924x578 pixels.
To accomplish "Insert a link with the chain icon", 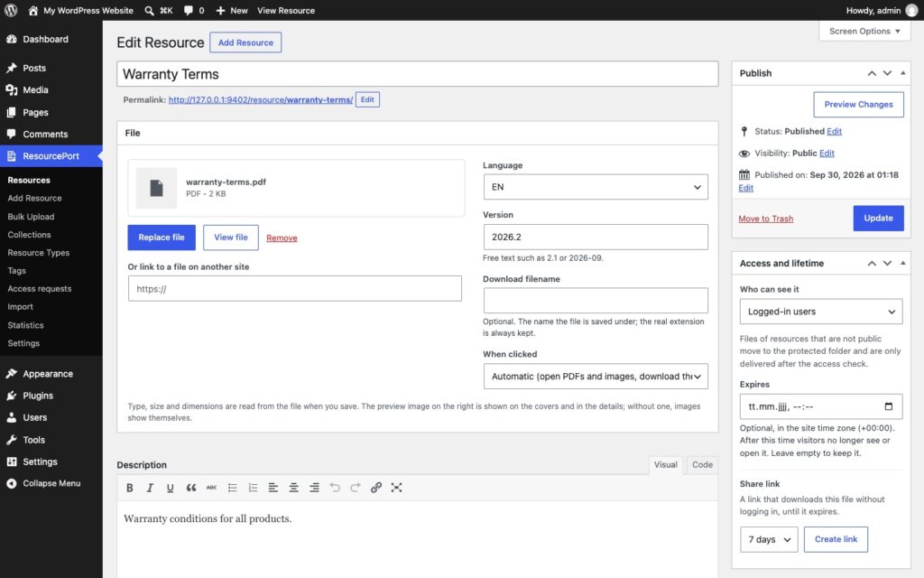I will 376,488.
